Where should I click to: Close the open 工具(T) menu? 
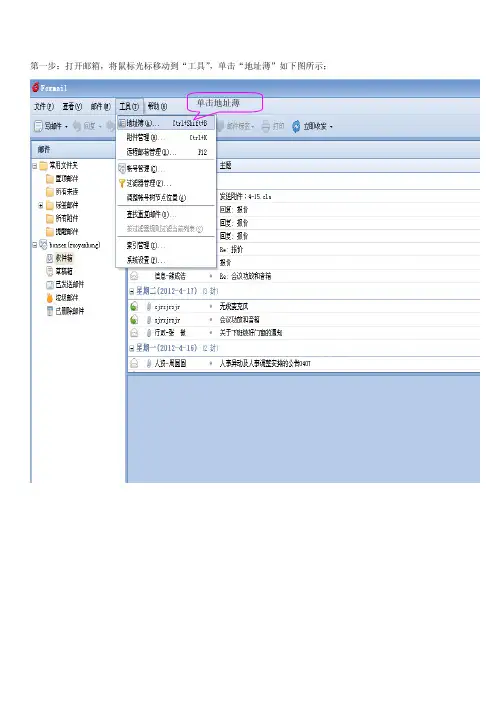[x=129, y=107]
